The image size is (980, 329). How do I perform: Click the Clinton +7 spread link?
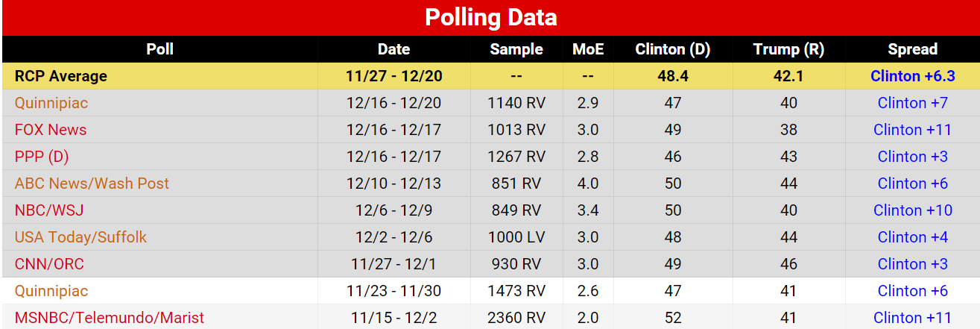tap(912, 103)
